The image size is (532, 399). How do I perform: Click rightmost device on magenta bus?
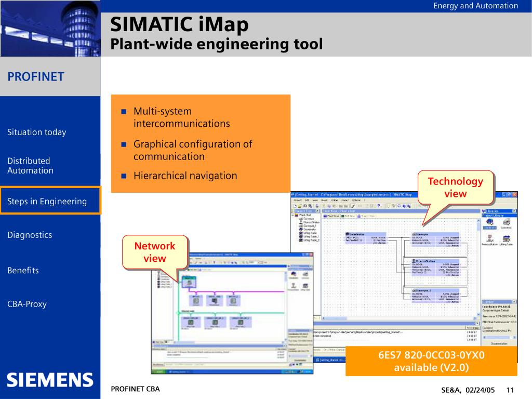click(x=233, y=301)
